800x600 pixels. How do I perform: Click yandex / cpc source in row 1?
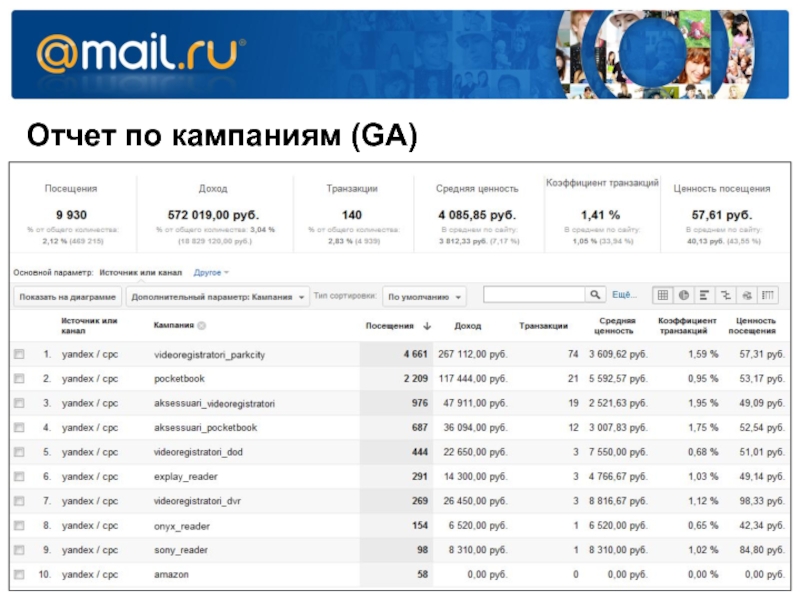(x=90, y=354)
